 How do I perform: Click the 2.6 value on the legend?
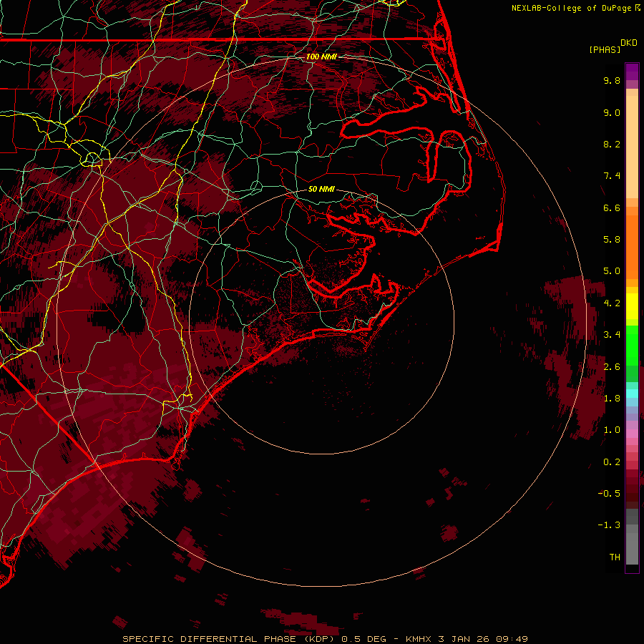click(612, 367)
